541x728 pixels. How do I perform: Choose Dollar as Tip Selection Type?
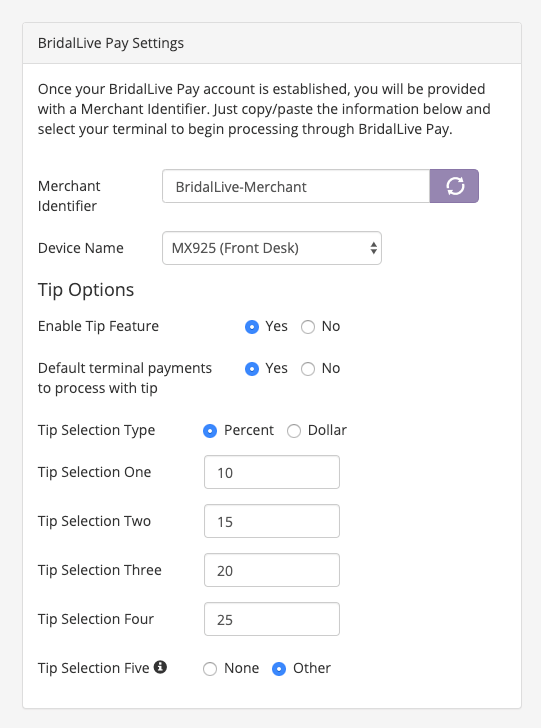[294, 431]
